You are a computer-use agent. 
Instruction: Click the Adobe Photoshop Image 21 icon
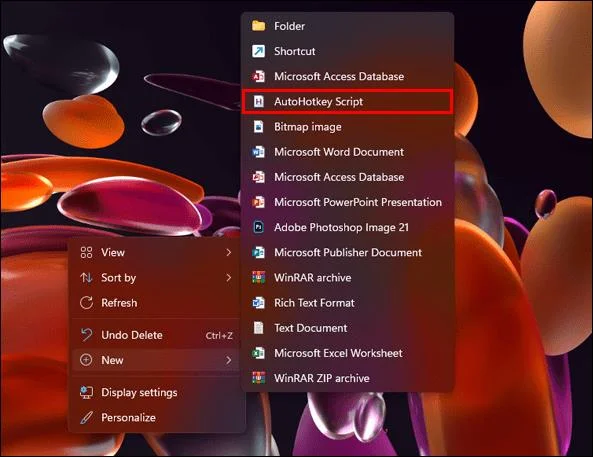pos(259,227)
